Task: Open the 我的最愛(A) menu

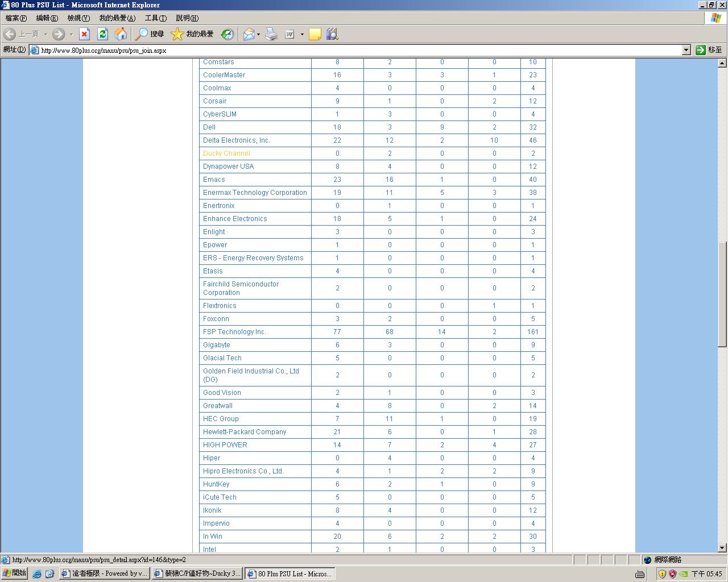Action: click(x=117, y=18)
